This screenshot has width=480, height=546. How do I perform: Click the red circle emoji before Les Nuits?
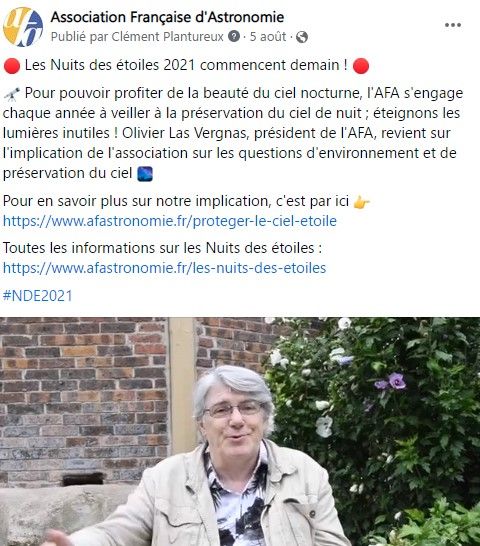12,65
